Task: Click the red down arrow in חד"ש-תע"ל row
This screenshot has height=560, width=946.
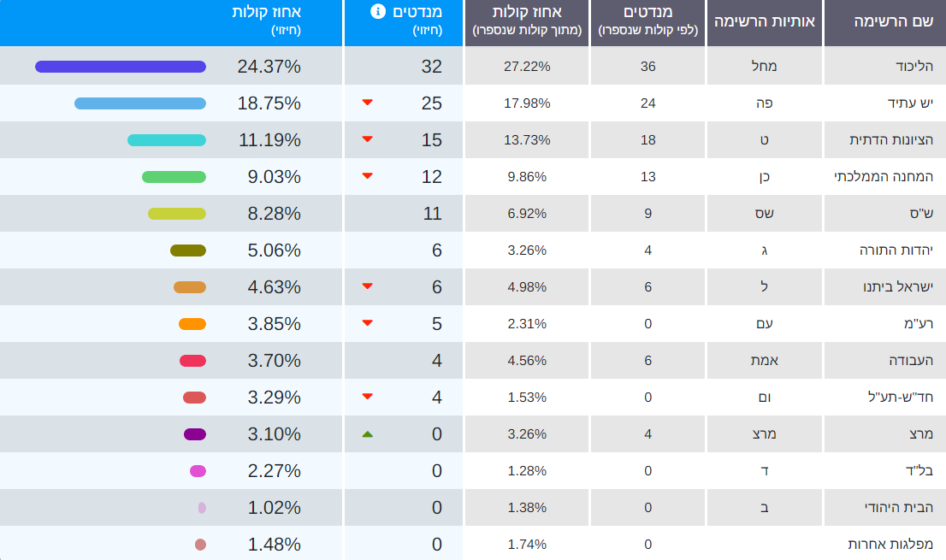Action: 368,397
